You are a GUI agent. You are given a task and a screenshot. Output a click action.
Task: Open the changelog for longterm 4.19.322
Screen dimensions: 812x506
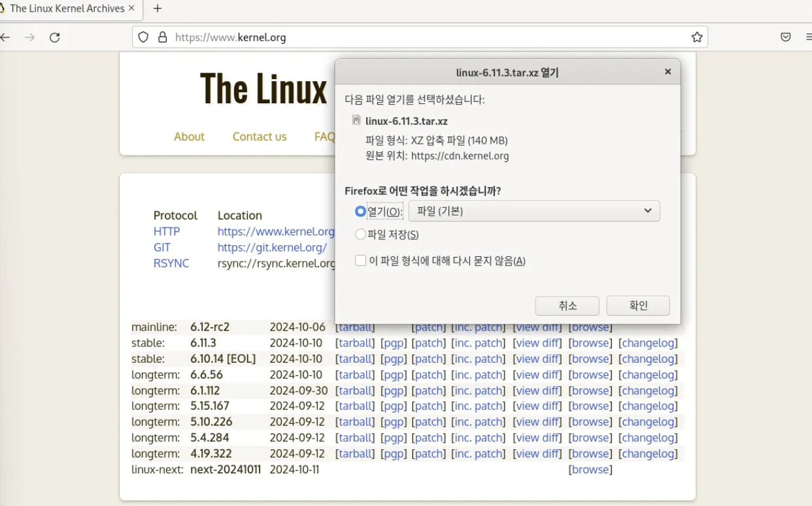pyautogui.click(x=649, y=454)
